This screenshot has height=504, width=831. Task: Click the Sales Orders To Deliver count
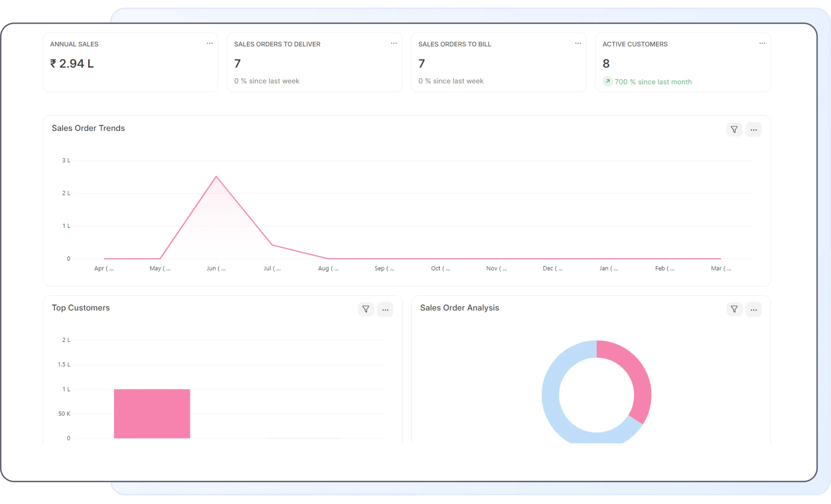click(237, 63)
